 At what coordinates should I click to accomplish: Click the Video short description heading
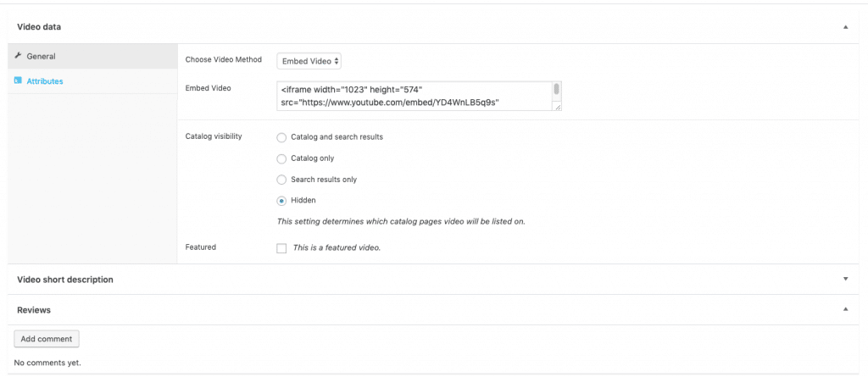pos(65,280)
